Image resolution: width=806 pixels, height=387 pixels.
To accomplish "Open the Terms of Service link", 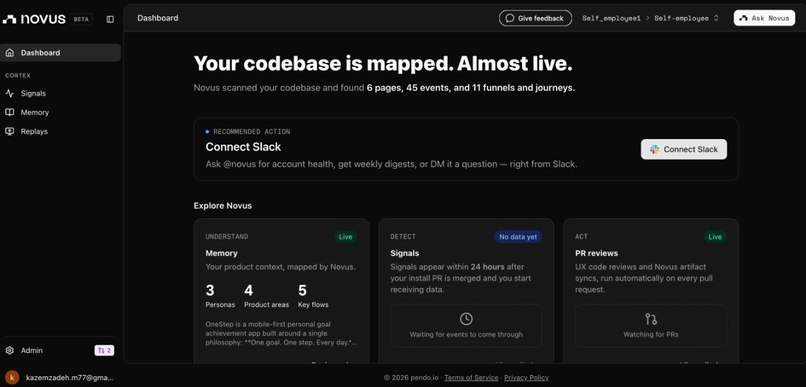I will tap(471, 378).
